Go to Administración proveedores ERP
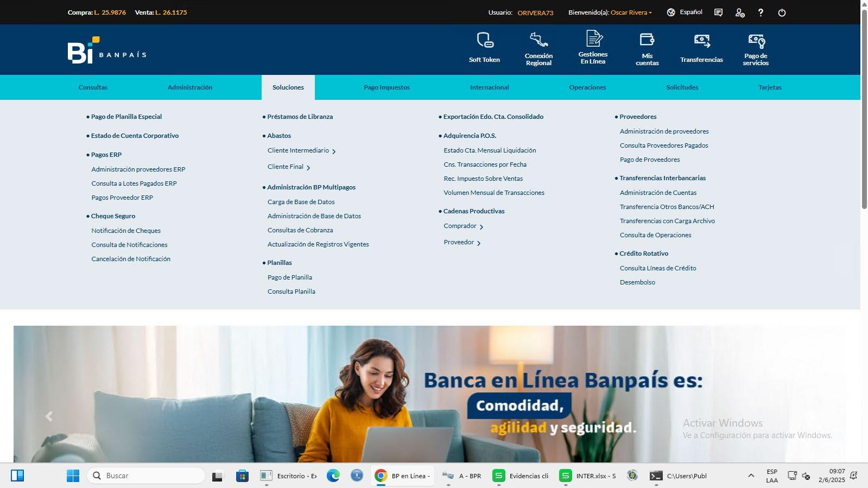The image size is (868, 488). 138,169
